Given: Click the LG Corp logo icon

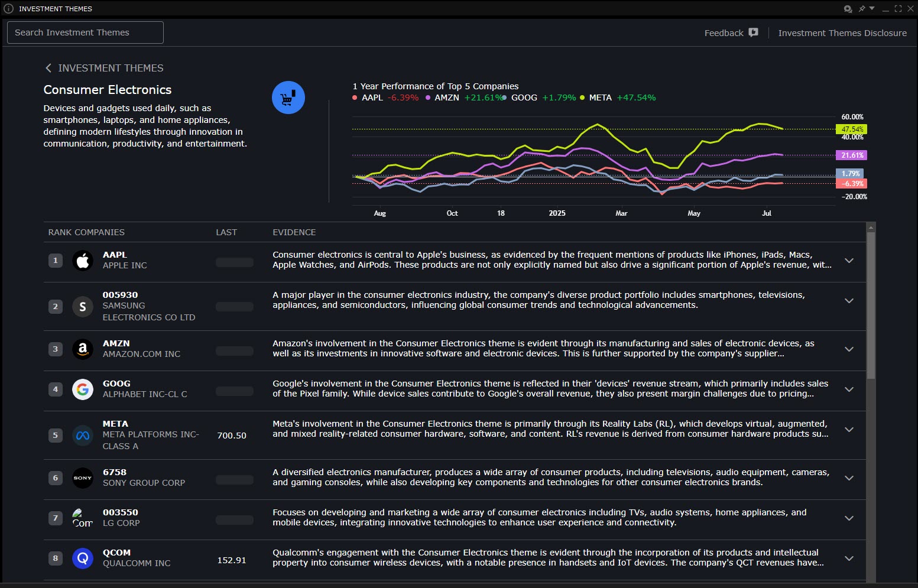Looking at the screenshot, I should (83, 518).
